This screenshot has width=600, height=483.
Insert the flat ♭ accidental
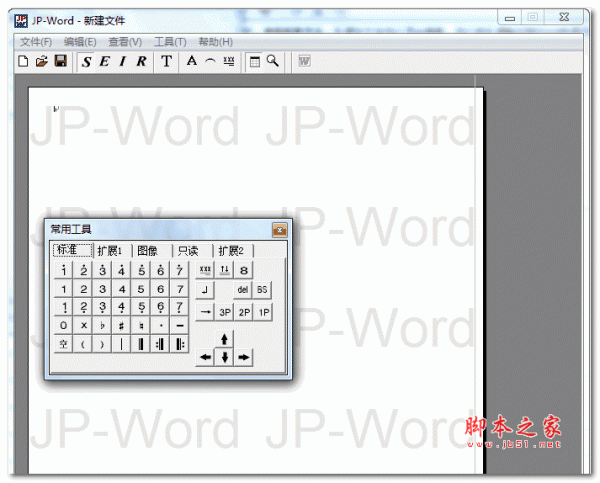[103, 326]
